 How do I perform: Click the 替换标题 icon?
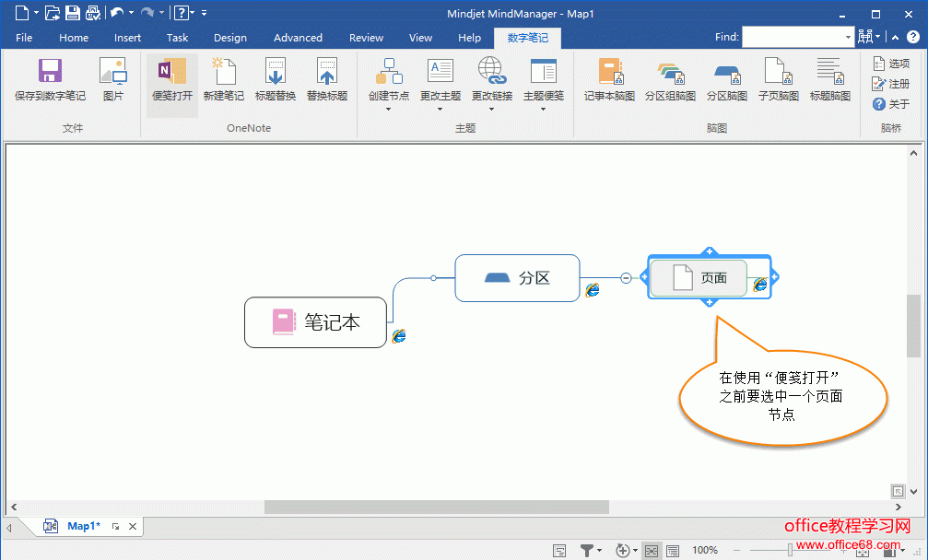pos(327,72)
